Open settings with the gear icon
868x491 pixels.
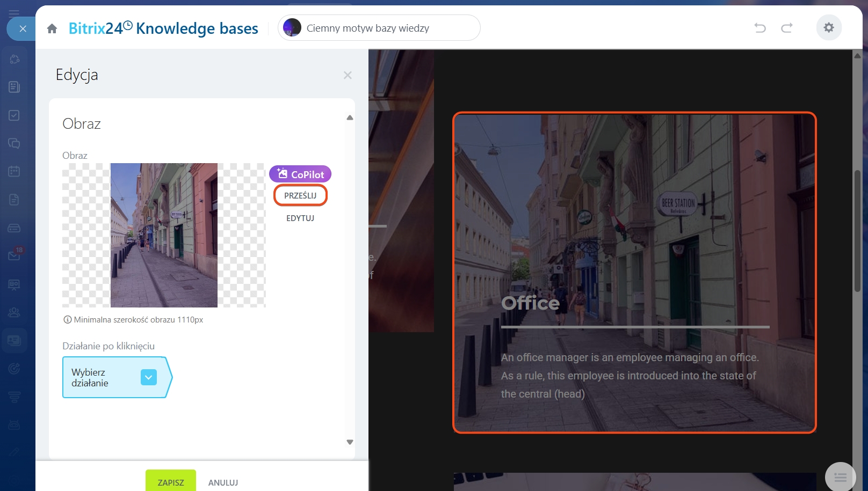(x=829, y=27)
